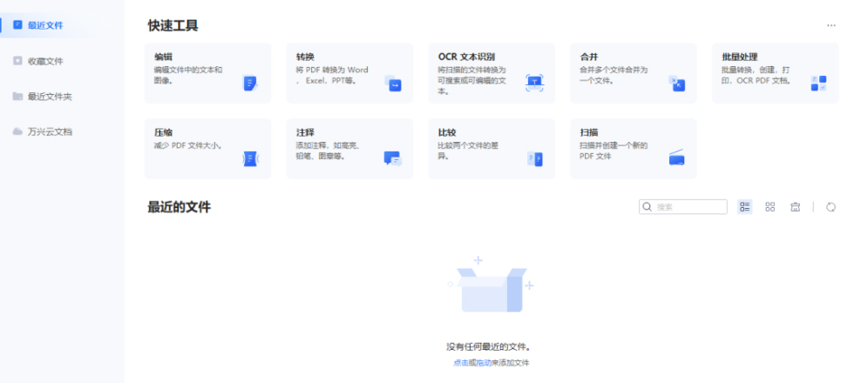868x383 pixels.
Task: Open the quick tools more options menu
Action: (831, 25)
